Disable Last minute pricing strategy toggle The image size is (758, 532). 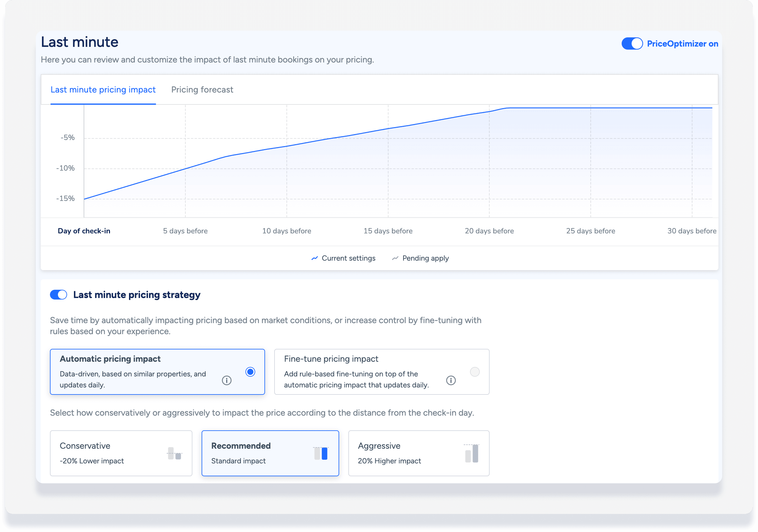click(59, 295)
